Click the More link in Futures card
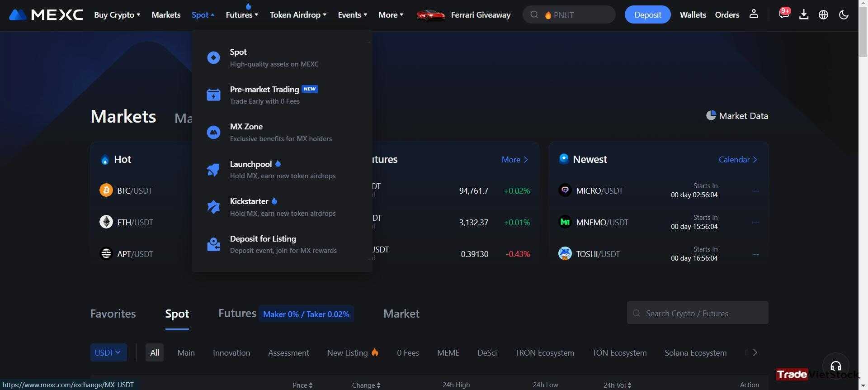The width and height of the screenshot is (868, 390). [x=515, y=159]
